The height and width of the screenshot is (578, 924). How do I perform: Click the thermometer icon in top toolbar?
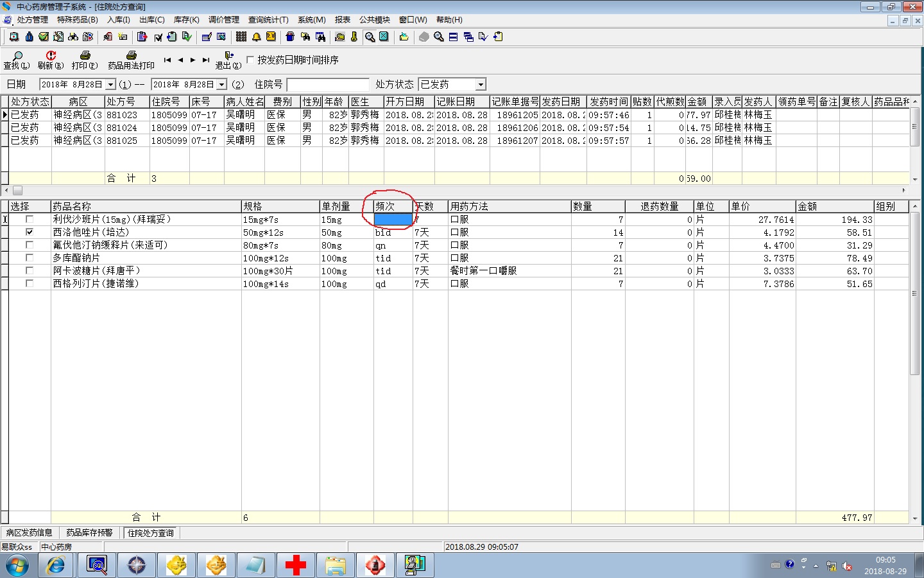(354, 37)
